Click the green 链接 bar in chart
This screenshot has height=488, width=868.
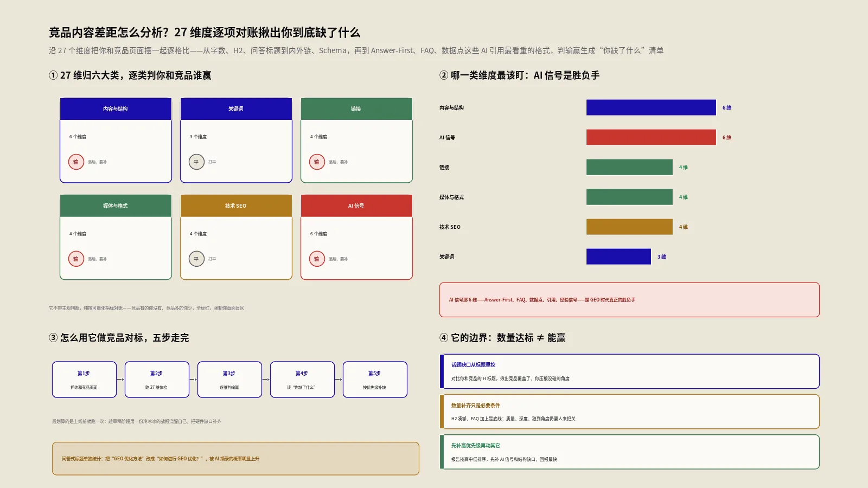click(x=629, y=167)
